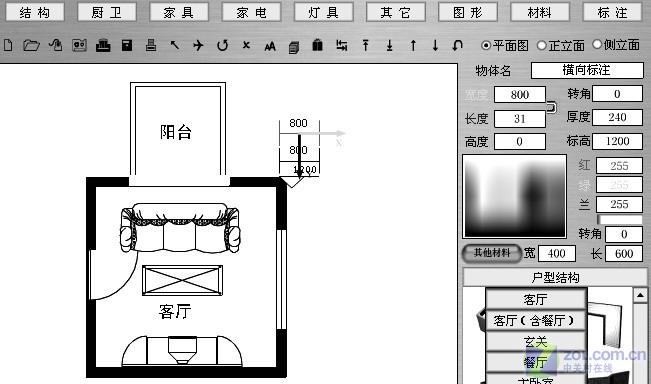Click the circular rotate arrow icon

[223, 45]
